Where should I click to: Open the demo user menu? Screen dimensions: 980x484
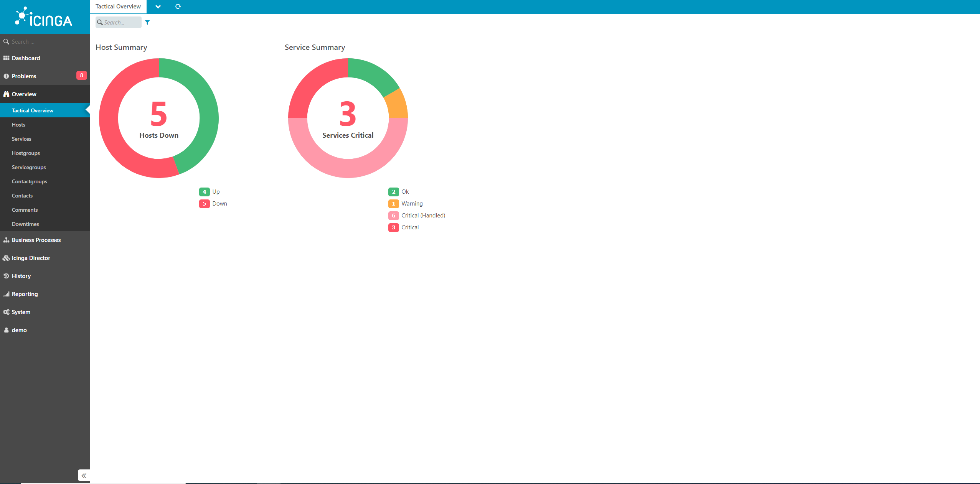click(x=19, y=330)
